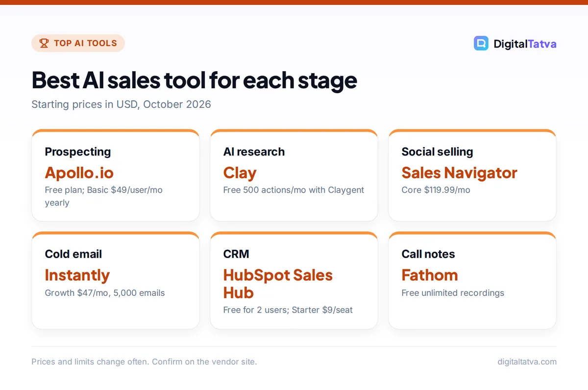588x390 pixels.
Task: Click the Fathom tool name
Action: click(x=430, y=275)
